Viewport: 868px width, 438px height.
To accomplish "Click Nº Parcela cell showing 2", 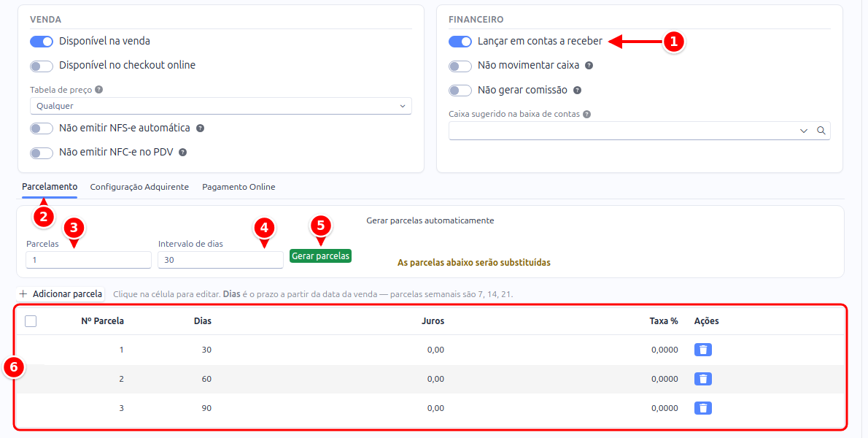I will tap(121, 380).
